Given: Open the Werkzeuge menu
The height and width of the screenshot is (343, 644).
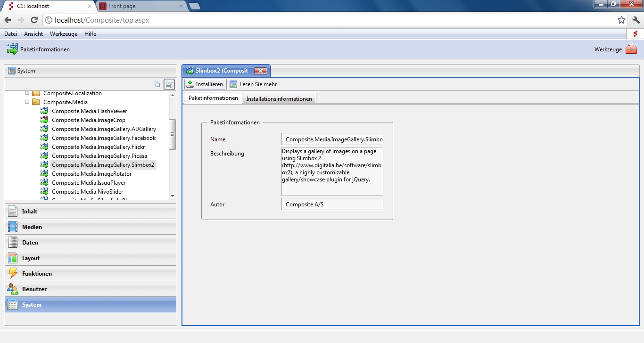Looking at the screenshot, I should (x=64, y=34).
